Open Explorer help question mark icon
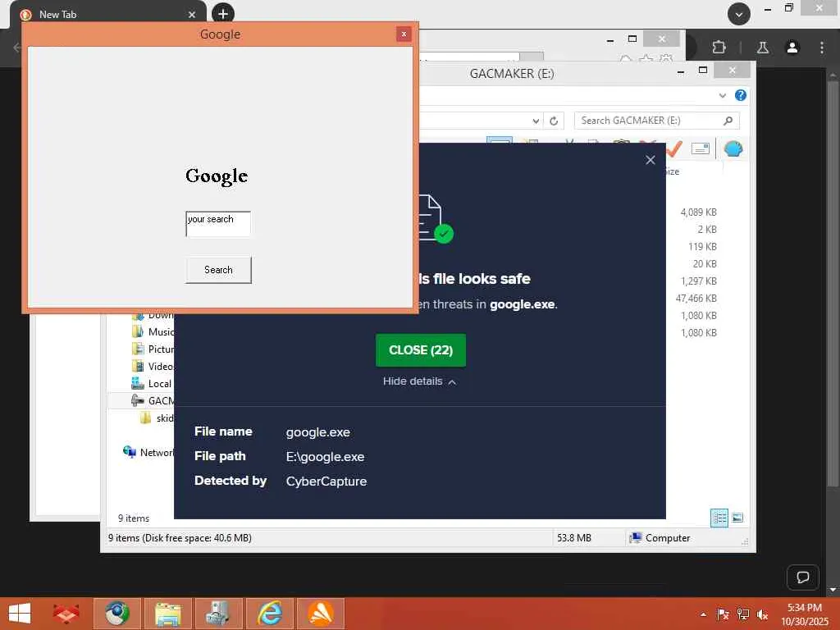The width and height of the screenshot is (840, 630). pos(741,95)
